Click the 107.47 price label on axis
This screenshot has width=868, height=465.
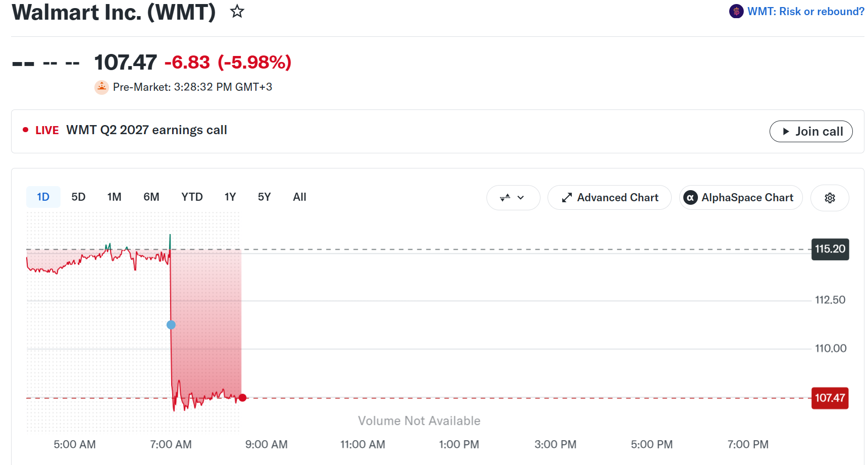[830, 398]
